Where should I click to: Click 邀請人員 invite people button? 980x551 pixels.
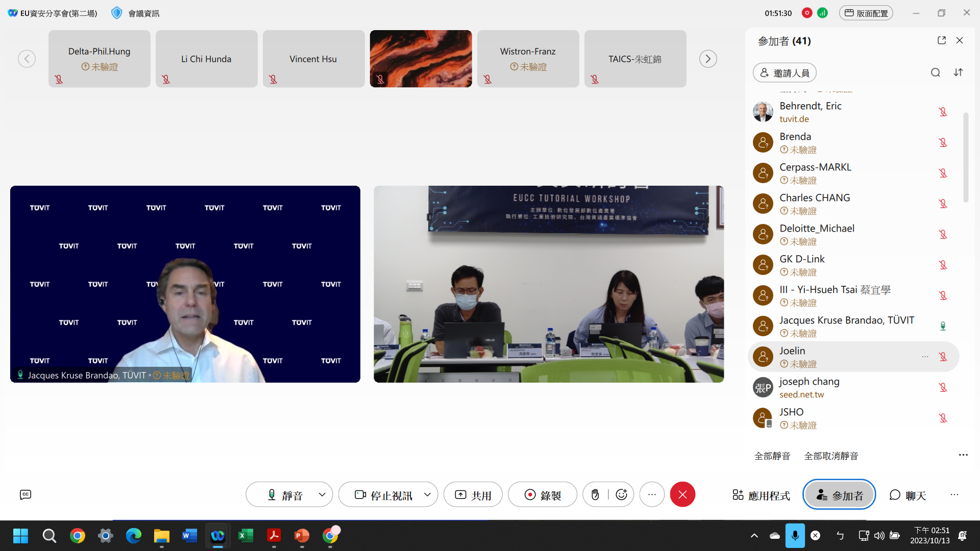coord(785,72)
